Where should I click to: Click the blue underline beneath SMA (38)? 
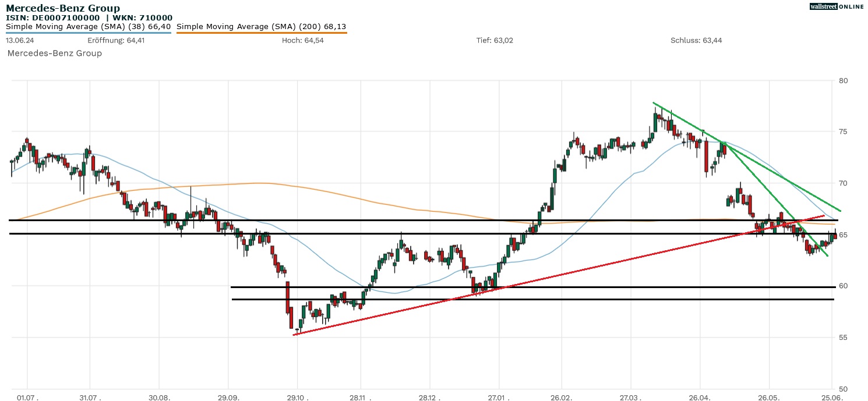[88, 33]
